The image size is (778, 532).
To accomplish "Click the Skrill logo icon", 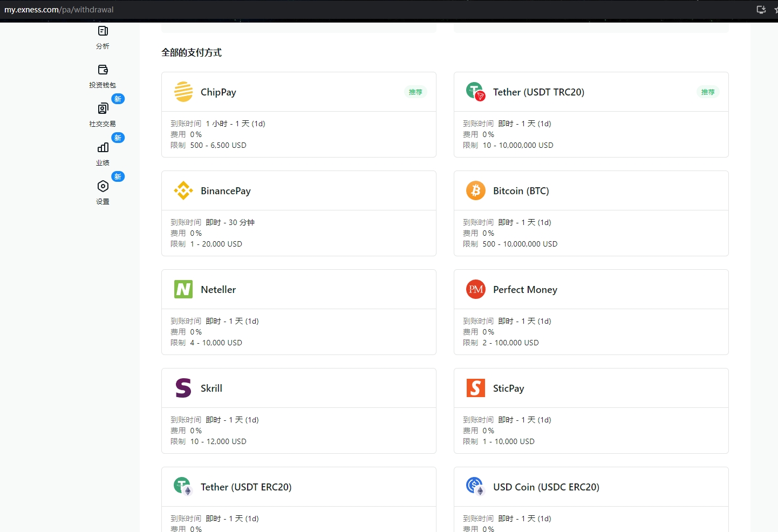I will click(x=183, y=388).
